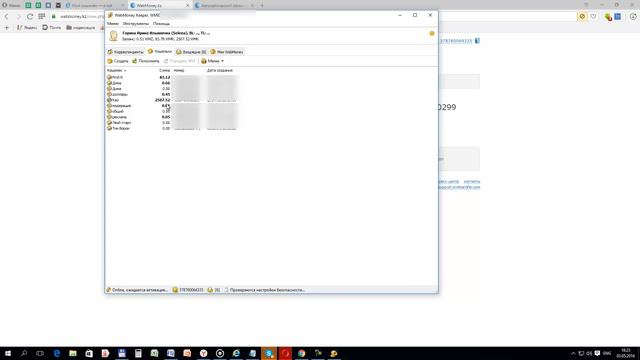The height and width of the screenshot is (360, 640).
Task: Open Internet Explorer from the taskbar
Action: click(x=236, y=353)
